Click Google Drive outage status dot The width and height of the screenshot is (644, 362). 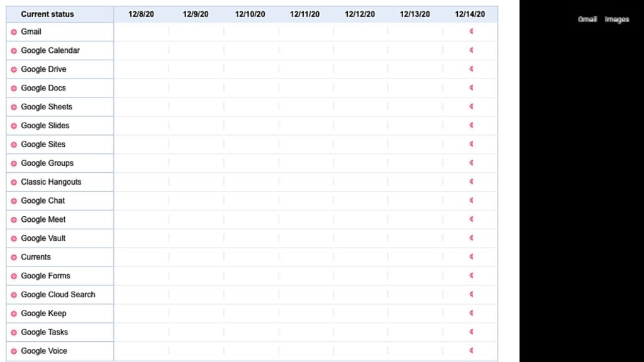point(14,69)
